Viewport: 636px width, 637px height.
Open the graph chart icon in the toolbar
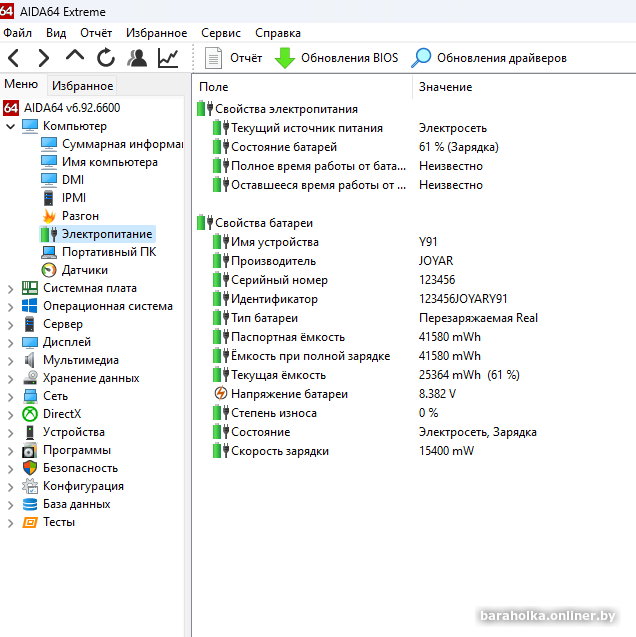[x=168, y=58]
